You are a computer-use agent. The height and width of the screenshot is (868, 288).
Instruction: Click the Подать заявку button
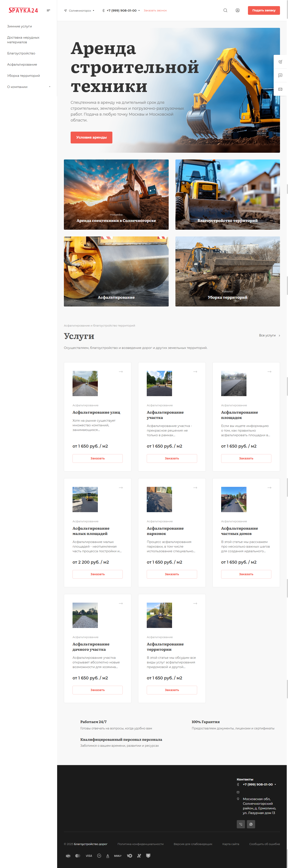264,11
